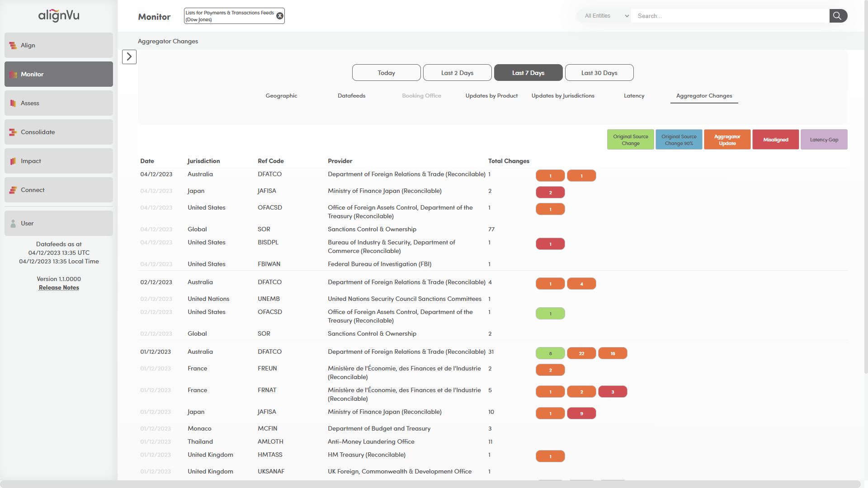Click badge 22 on 01/12 DFATCO row
The image size is (868, 488).
click(x=581, y=353)
